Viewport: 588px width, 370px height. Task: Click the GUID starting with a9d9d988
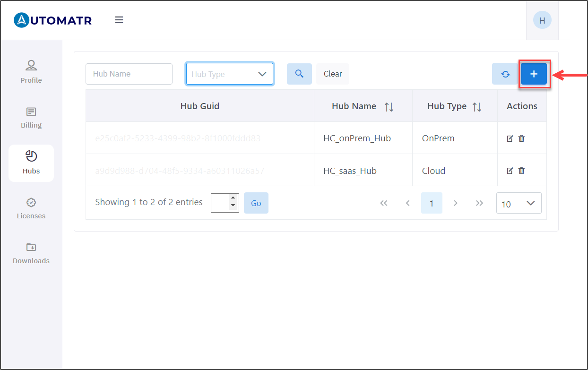[180, 171]
